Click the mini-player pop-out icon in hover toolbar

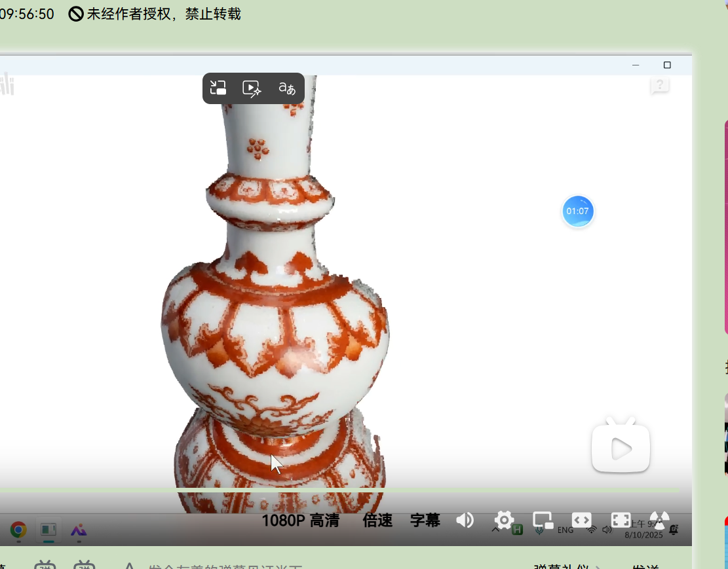[x=218, y=88]
